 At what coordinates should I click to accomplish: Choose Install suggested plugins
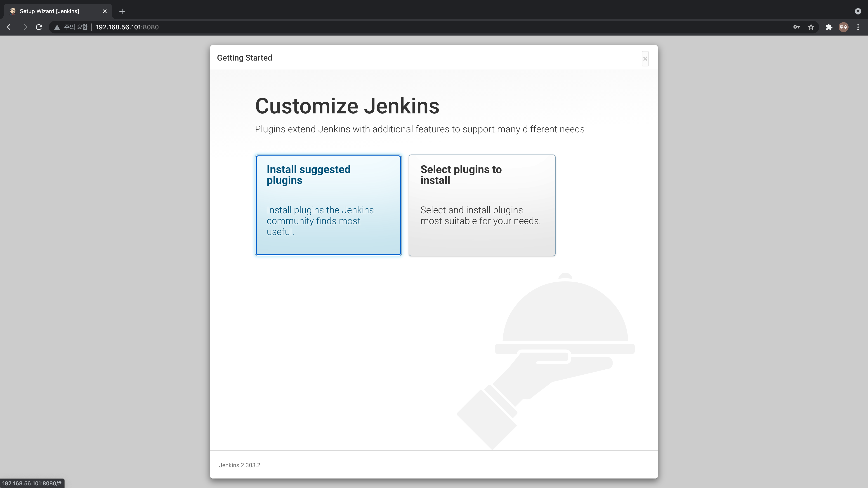pyautogui.click(x=328, y=205)
